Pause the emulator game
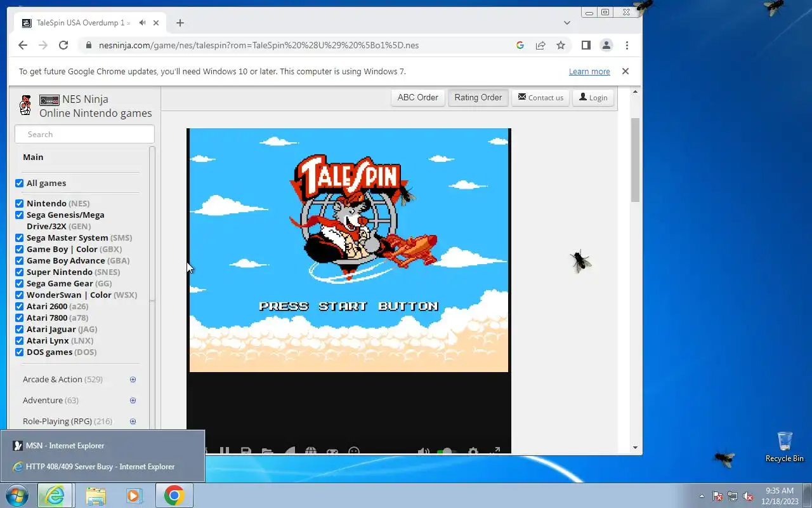The image size is (812, 508). click(x=224, y=451)
